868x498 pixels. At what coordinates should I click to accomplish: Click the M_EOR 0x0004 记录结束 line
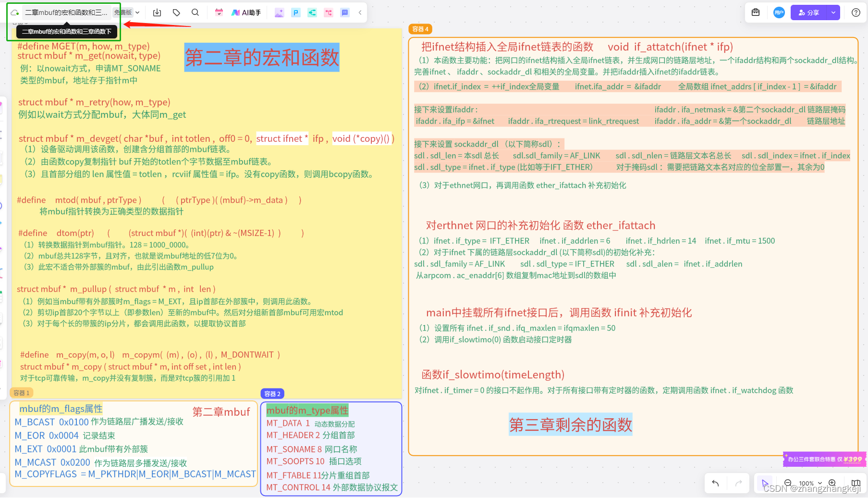pos(65,436)
